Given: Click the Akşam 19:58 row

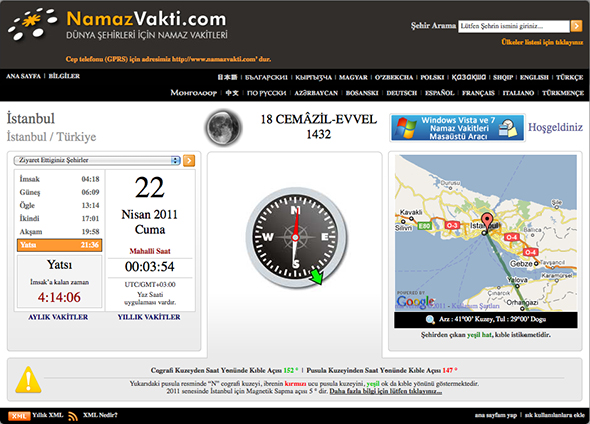Looking at the screenshot, I should click(x=59, y=232).
